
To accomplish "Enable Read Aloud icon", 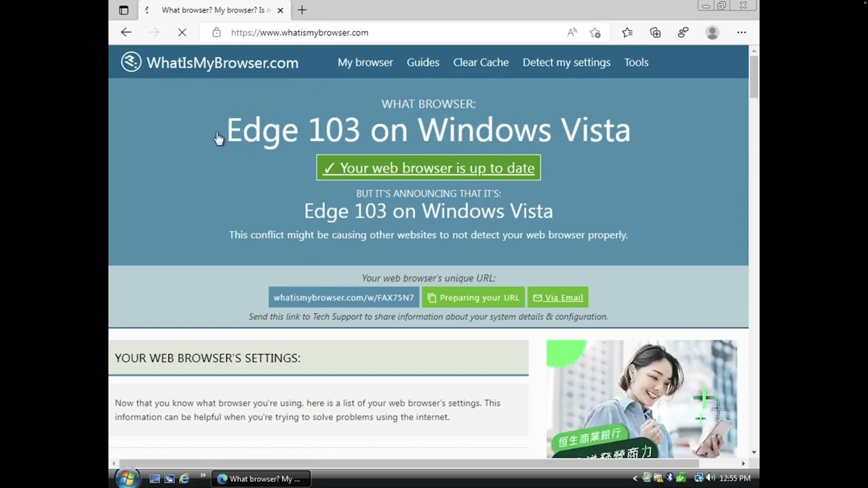I will coord(572,33).
